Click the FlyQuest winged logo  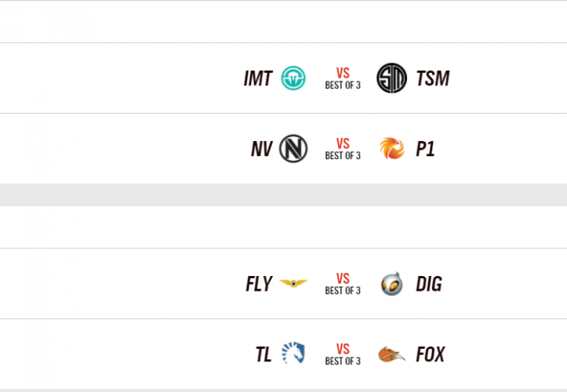click(x=293, y=284)
